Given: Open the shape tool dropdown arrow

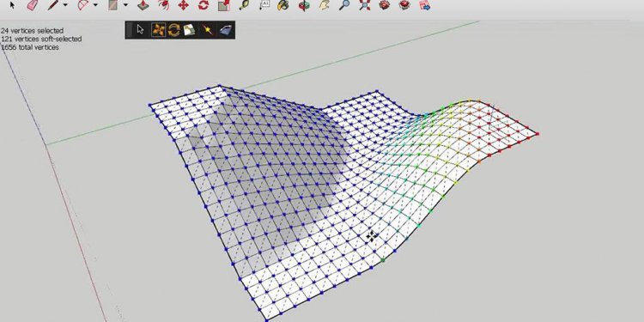Looking at the screenshot, I should 125,5.
